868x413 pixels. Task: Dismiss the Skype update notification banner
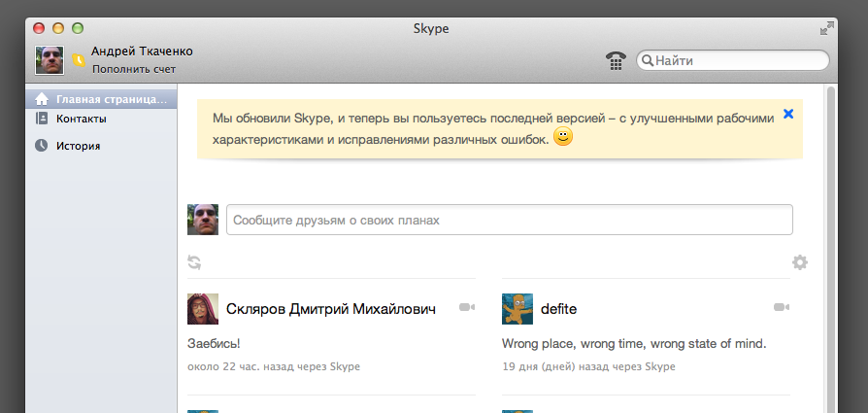(788, 114)
